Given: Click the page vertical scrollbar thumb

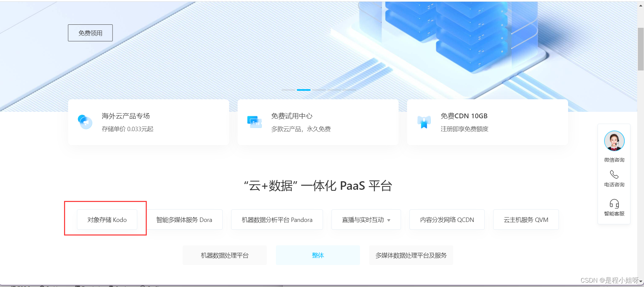Looking at the screenshot, I should point(641,49).
